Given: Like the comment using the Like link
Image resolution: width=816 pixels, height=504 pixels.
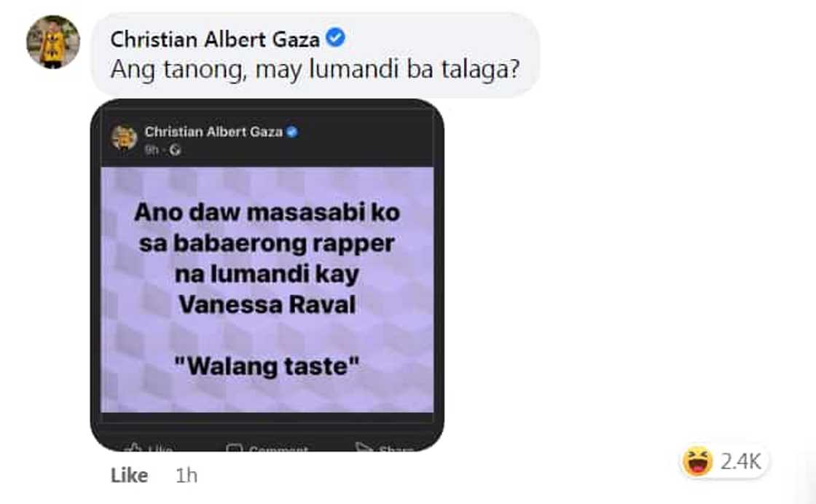Looking at the screenshot, I should 130,475.
